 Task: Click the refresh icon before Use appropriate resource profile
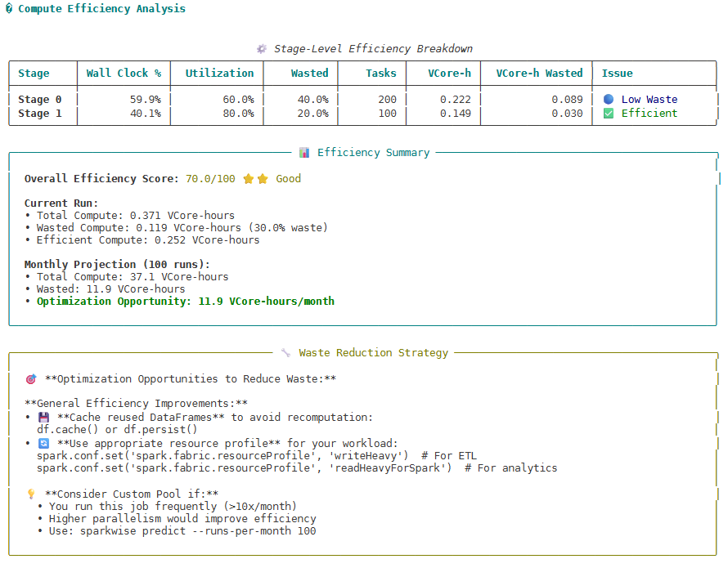click(x=43, y=443)
